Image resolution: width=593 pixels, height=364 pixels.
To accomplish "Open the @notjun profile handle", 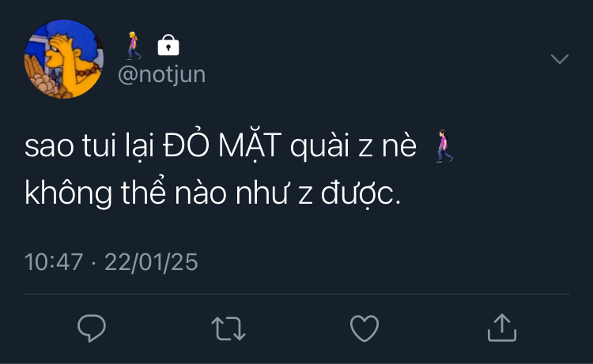I will pyautogui.click(x=161, y=74).
